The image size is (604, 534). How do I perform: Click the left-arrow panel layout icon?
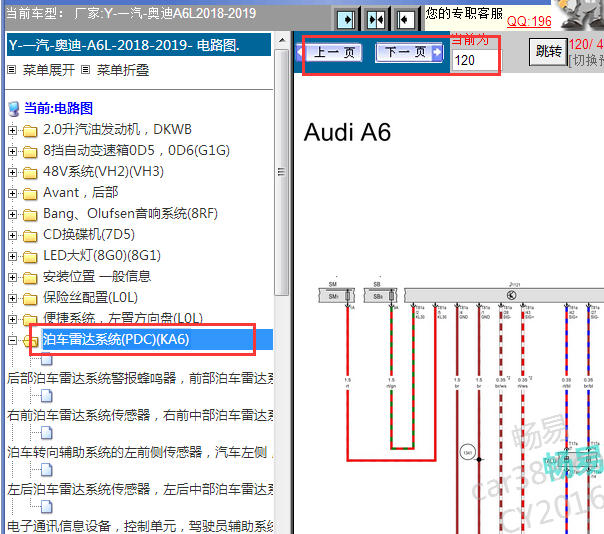coord(405,19)
